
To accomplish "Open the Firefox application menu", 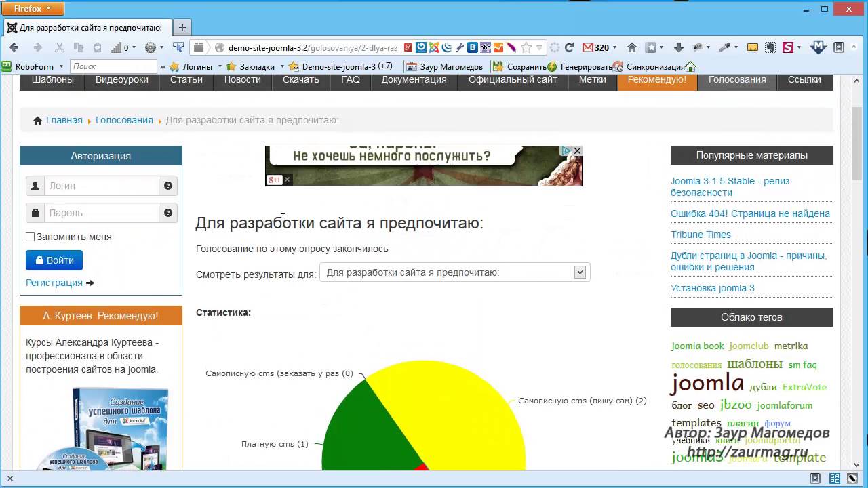I will 33,9.
